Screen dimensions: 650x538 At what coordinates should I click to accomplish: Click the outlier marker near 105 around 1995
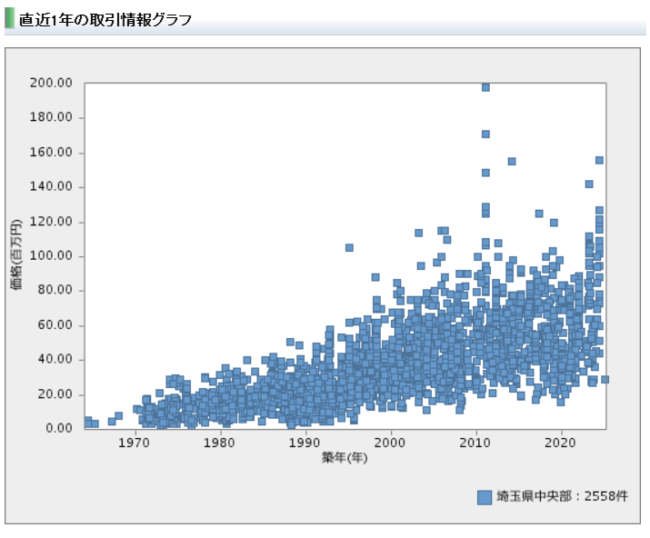click(349, 247)
